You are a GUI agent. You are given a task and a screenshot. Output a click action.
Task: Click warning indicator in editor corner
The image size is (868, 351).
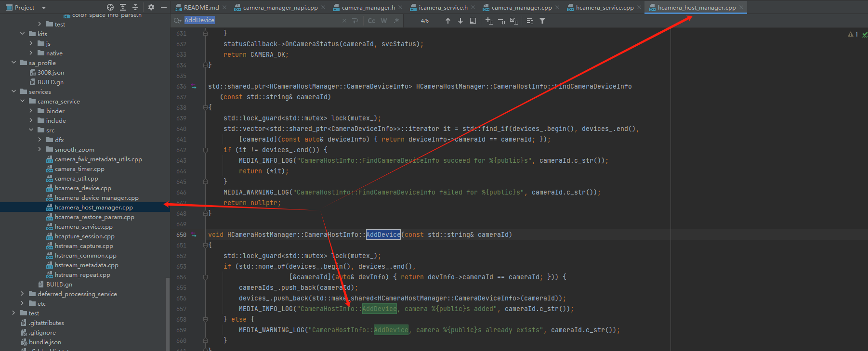coord(853,34)
